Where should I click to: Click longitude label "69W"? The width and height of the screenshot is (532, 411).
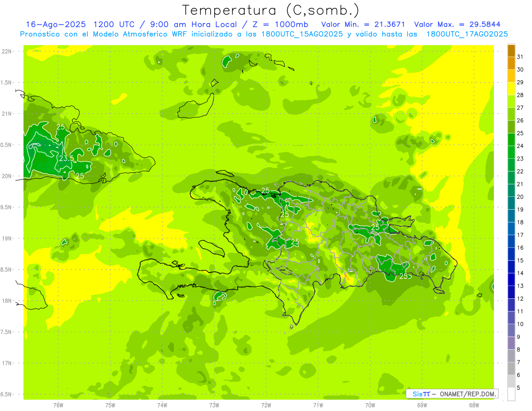tap(422, 405)
